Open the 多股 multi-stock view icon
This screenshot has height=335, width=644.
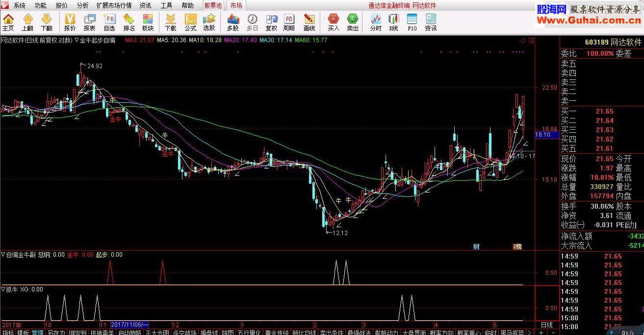coord(233,23)
